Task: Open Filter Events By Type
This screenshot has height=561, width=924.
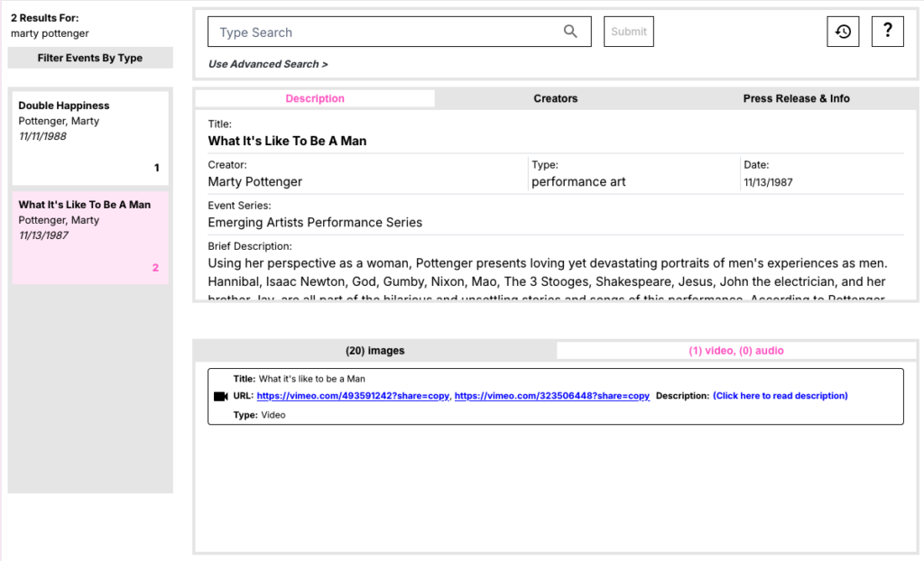Action: pyautogui.click(x=90, y=58)
